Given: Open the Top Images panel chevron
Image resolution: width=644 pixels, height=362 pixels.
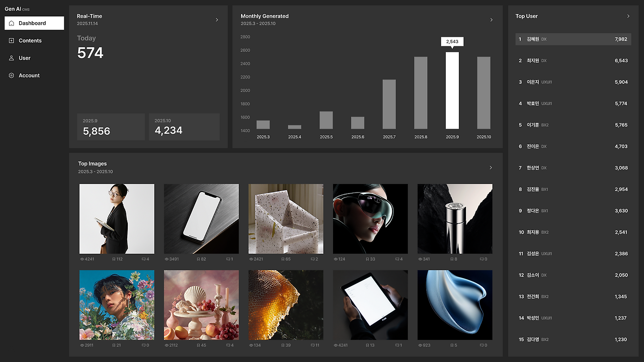Looking at the screenshot, I should [491, 167].
